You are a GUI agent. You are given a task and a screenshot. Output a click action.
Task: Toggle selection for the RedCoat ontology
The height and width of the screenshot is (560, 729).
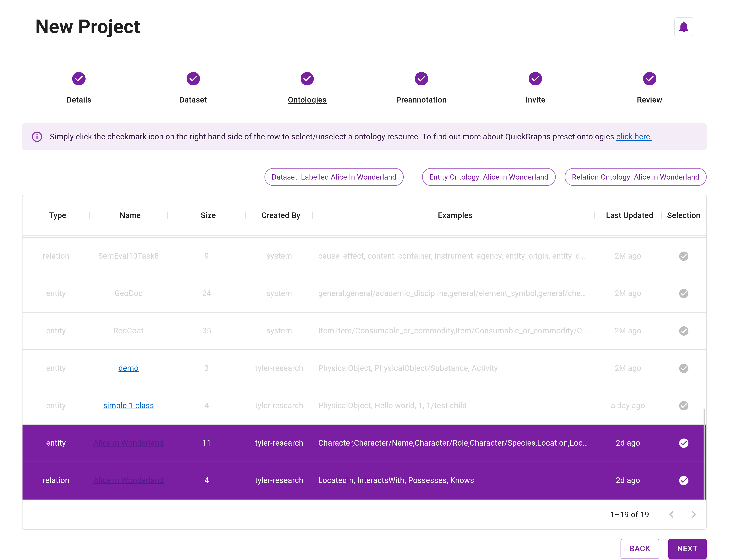tap(684, 331)
